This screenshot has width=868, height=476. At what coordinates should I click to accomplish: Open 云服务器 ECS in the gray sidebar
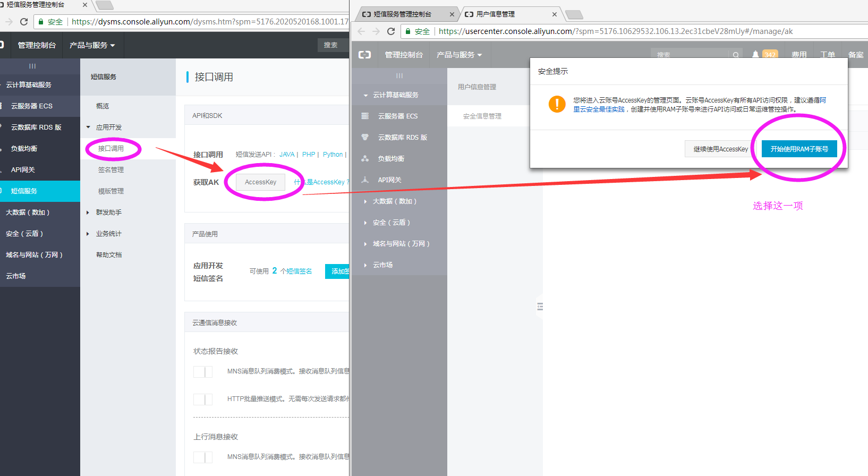(x=397, y=116)
